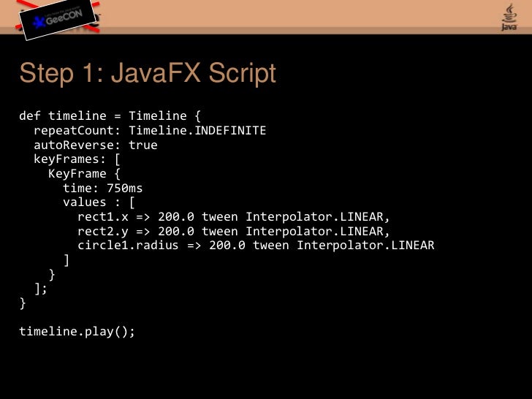Click the 'time: 750ms' line

click(103, 189)
